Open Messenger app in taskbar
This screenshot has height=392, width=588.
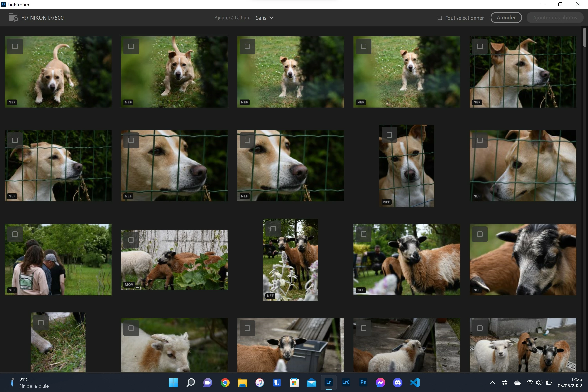pos(380,383)
